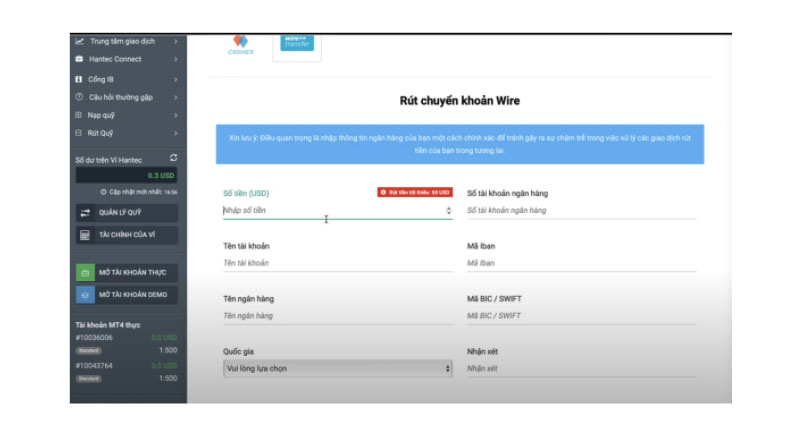800x429 pixels.
Task: Click the transfer arrows icon on Quản lý quỹ
Action: point(85,213)
